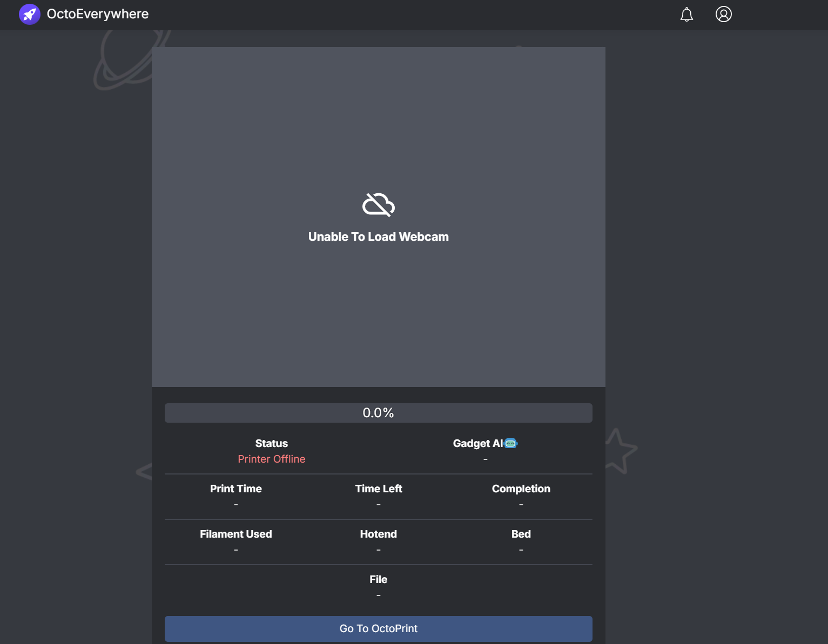The image size is (828, 644).
Task: Click the Unable To Load Webcam message
Action: tap(379, 237)
